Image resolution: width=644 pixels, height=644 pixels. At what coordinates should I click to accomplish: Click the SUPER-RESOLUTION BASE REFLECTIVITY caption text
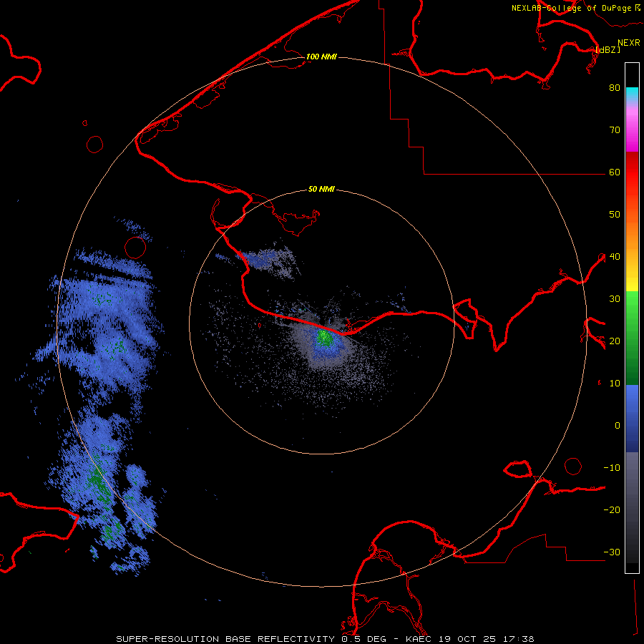pos(225,639)
